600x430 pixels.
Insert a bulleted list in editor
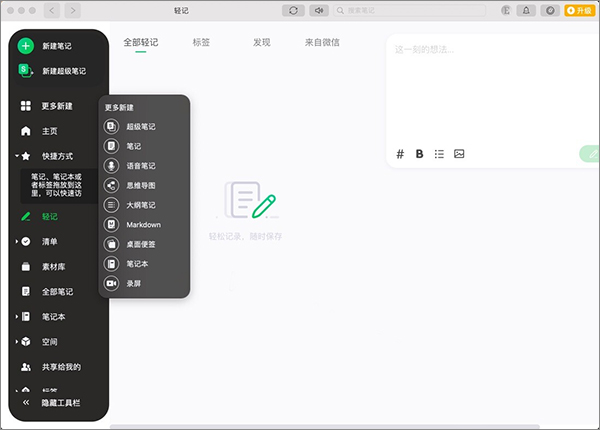tap(439, 154)
